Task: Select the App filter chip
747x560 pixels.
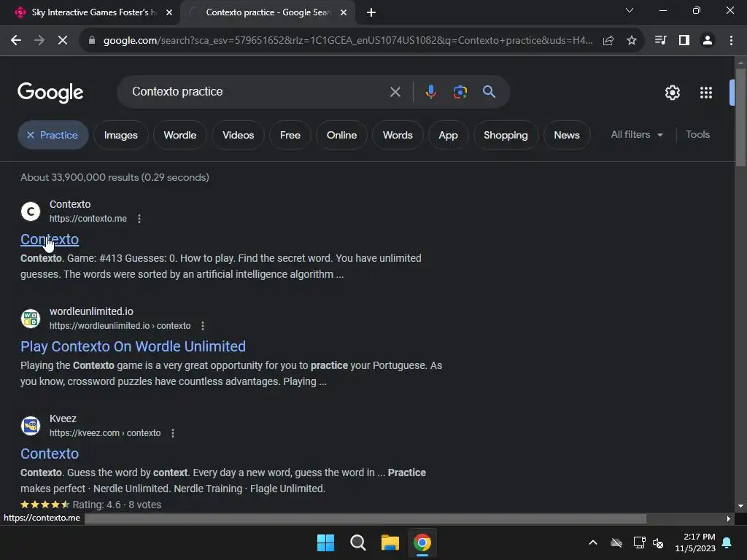Action: [449, 135]
